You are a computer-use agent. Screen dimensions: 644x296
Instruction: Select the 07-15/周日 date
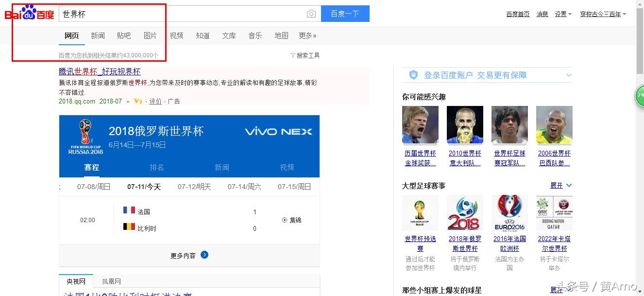(x=294, y=187)
